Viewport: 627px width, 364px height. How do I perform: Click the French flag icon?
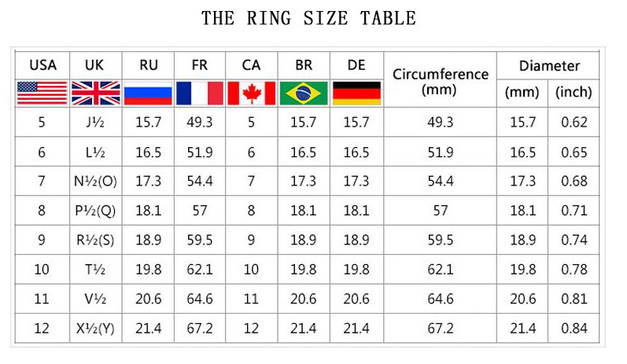point(200,94)
